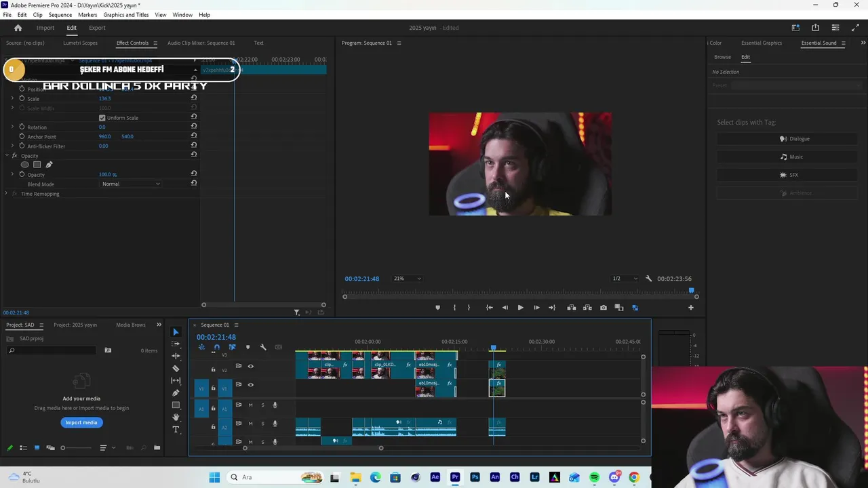This screenshot has width=868, height=488.
Task: Step forward one frame
Action: 536,308
